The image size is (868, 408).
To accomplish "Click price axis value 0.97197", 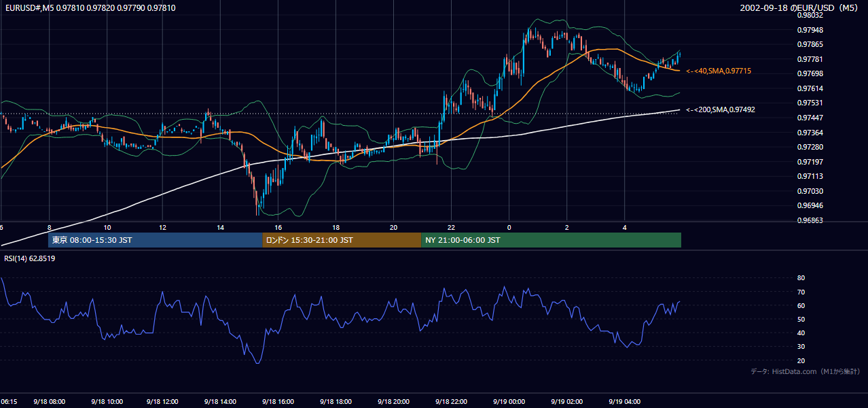I will pyautogui.click(x=810, y=162).
